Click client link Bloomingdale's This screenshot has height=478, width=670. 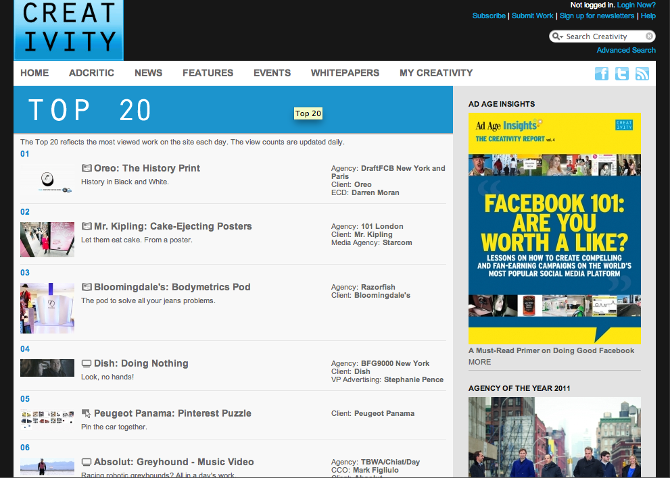[x=382, y=295]
